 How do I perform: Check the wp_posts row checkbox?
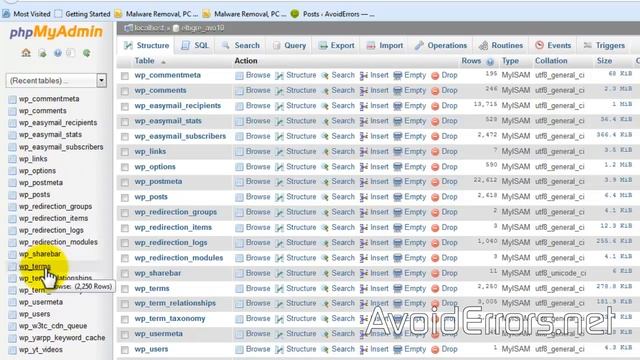pyautogui.click(x=125, y=198)
